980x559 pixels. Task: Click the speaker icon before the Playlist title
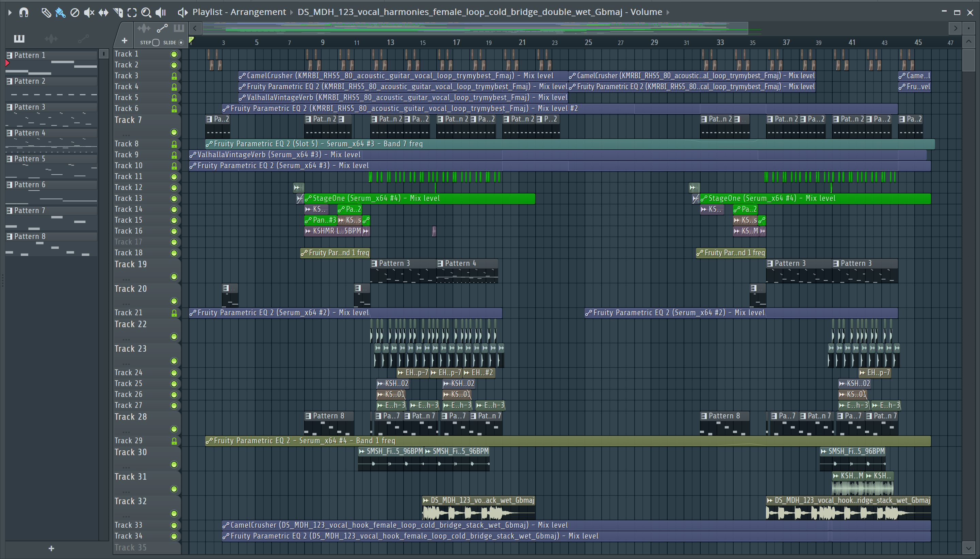(x=183, y=12)
